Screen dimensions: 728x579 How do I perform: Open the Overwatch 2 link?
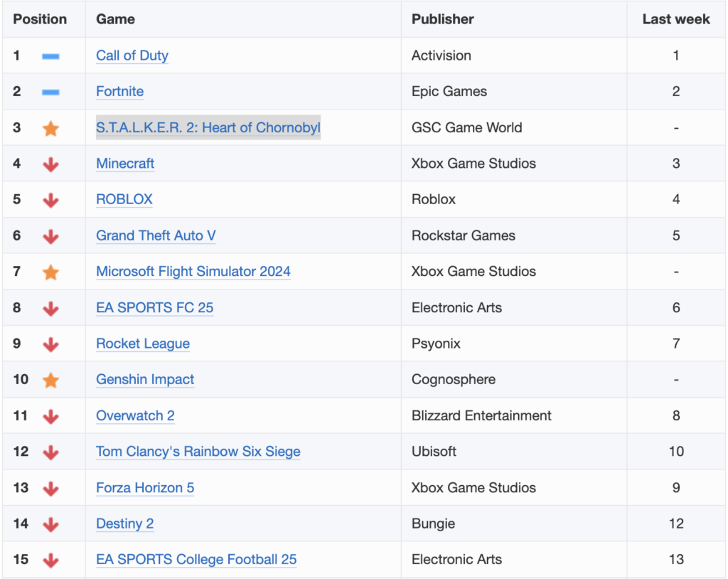click(x=135, y=415)
